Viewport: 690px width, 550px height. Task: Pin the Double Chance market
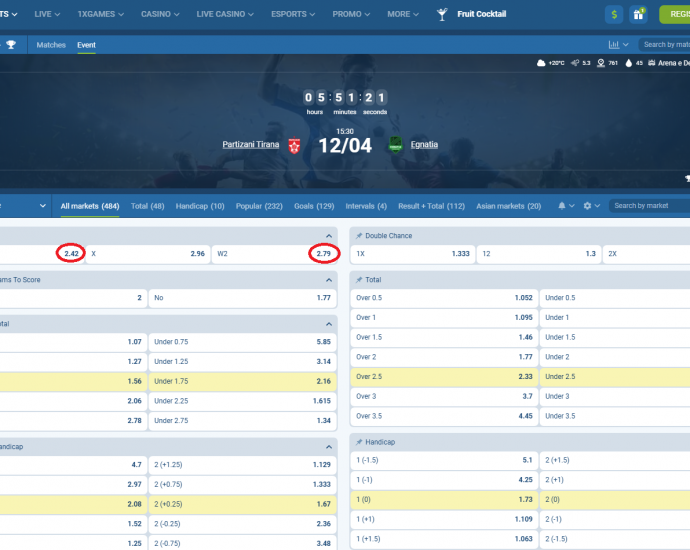tap(359, 236)
